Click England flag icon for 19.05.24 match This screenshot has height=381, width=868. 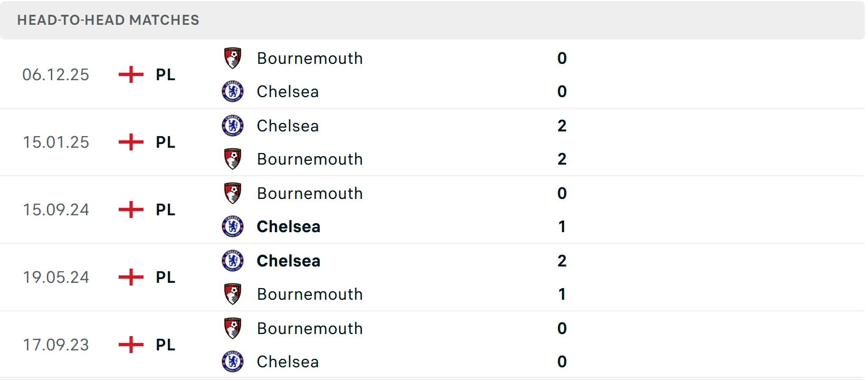tap(131, 278)
